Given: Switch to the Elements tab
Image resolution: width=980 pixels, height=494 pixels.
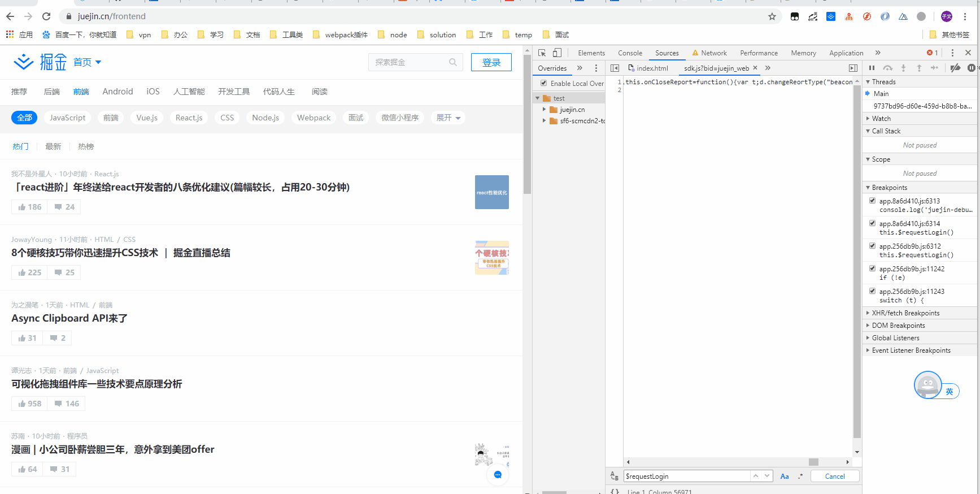Looking at the screenshot, I should click(591, 53).
